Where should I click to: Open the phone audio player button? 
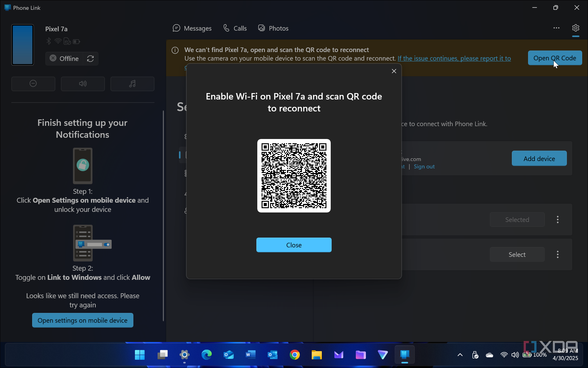click(132, 84)
